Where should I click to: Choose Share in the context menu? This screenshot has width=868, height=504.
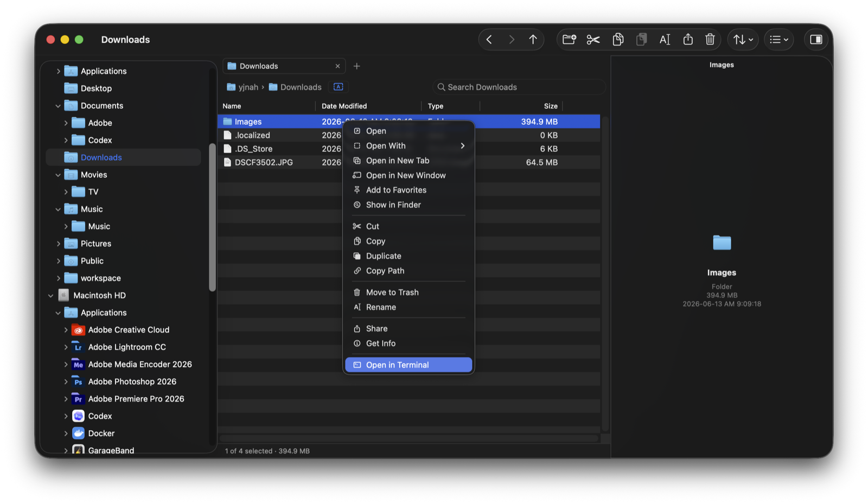[x=409, y=329]
